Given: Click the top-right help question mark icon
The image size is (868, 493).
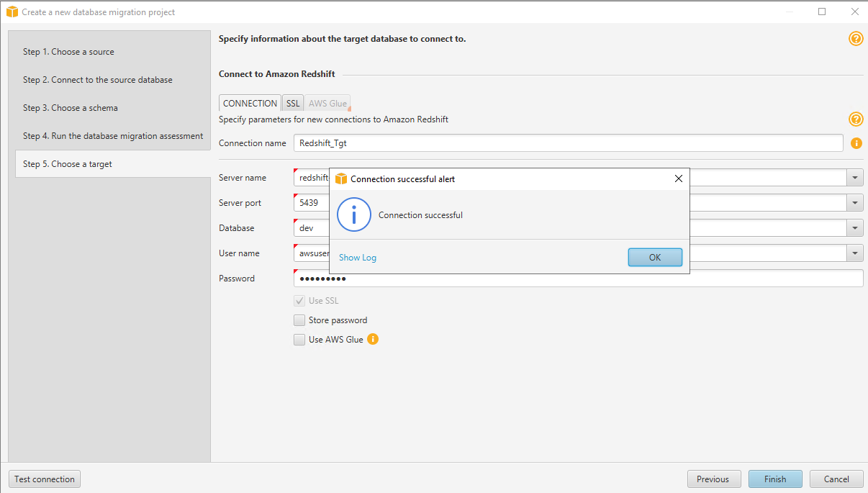Looking at the screenshot, I should coord(856,39).
